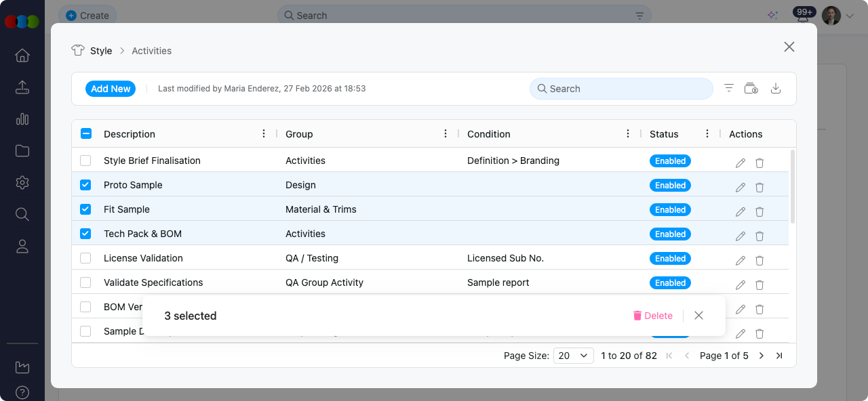Viewport: 868px width, 401px height.
Task: Click the Enabled status pill on Tech Pack & BOM
Action: coord(670,234)
